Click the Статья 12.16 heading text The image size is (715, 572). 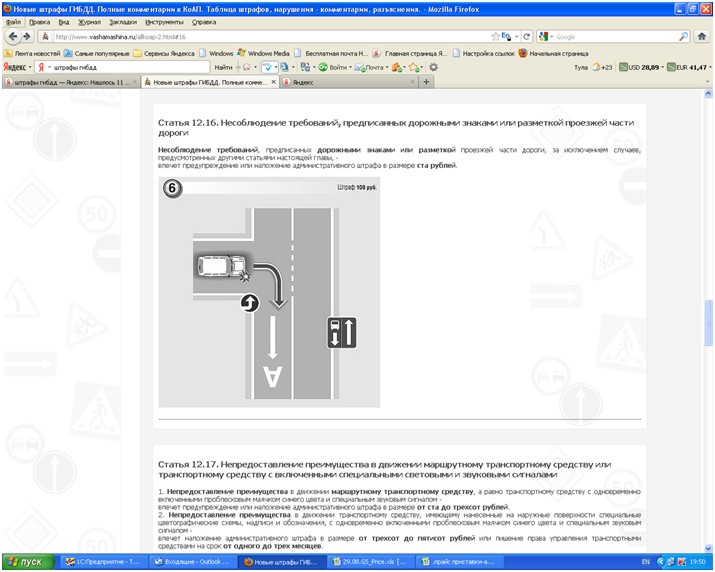(396, 128)
